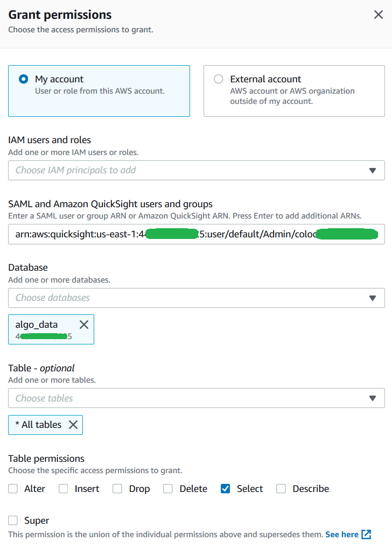Expand the Choose tables dropdown
Image resolution: width=392 pixels, height=556 pixels.
pos(197,398)
